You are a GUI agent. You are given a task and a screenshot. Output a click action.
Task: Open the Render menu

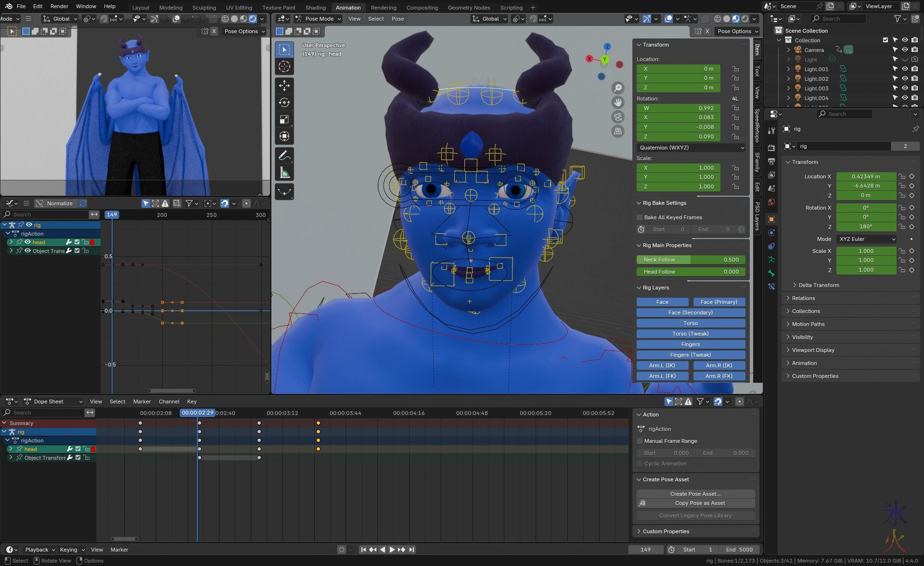coord(59,6)
